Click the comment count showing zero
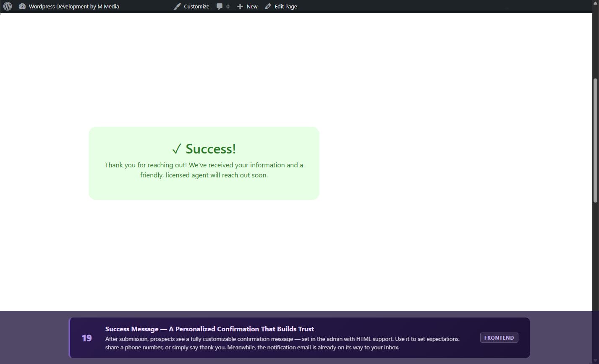Screen dimensions: 599x364 point(228,6)
